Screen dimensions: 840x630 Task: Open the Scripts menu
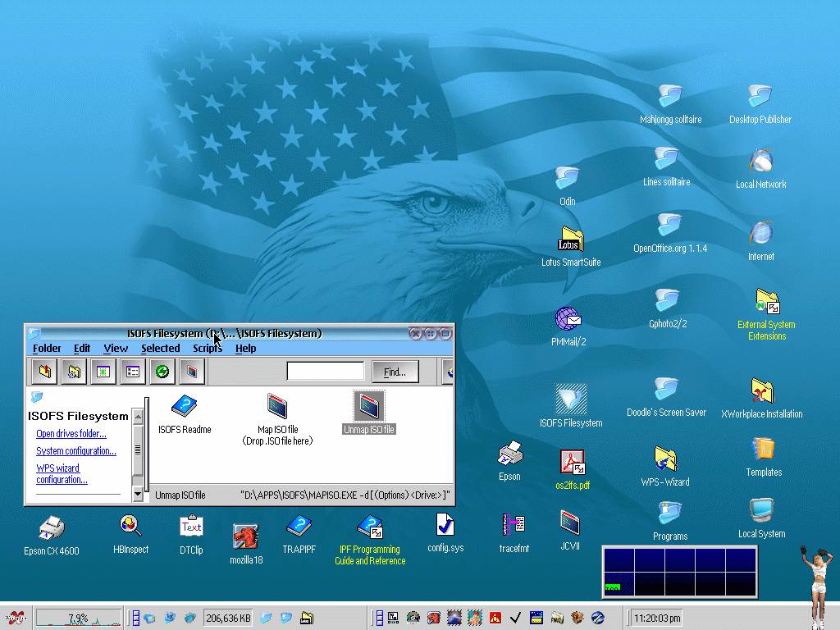(x=208, y=349)
